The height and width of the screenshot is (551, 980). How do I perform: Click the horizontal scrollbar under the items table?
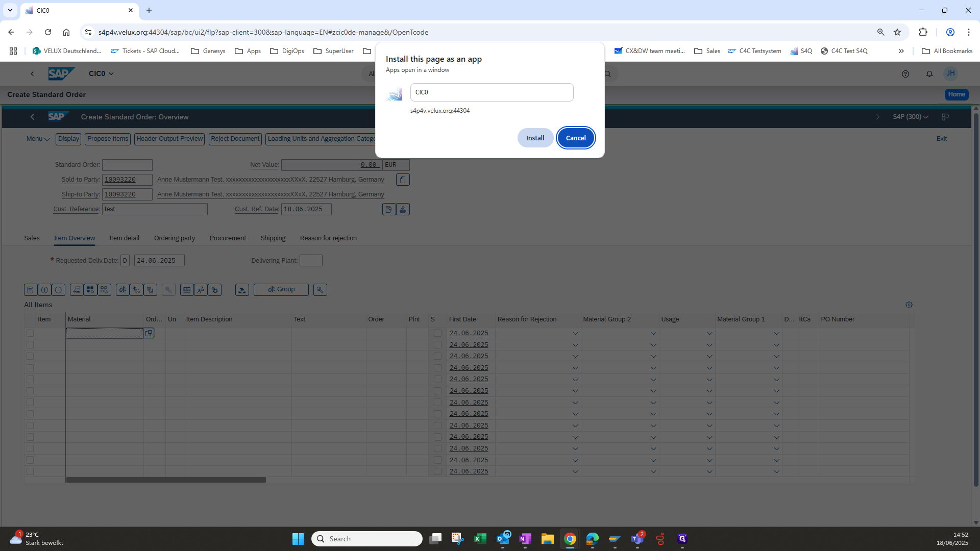pyautogui.click(x=166, y=480)
